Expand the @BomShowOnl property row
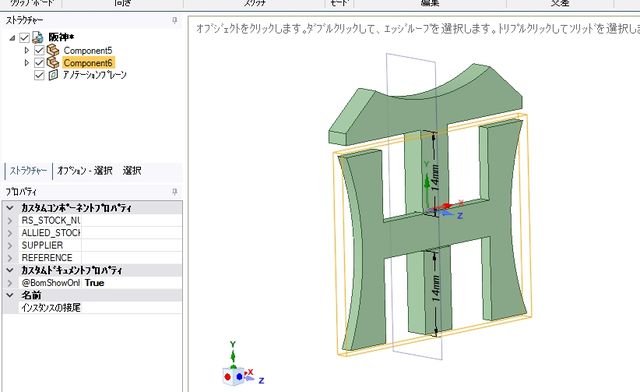640x392 pixels. click(x=10, y=283)
